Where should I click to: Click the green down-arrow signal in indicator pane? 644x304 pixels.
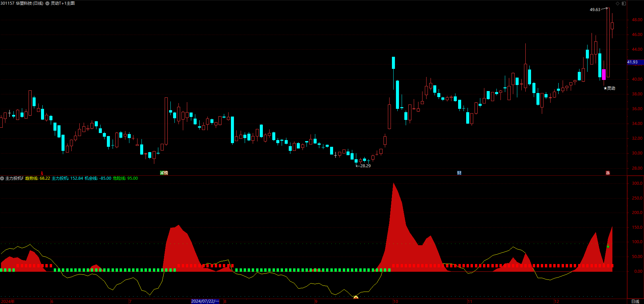click(x=608, y=246)
